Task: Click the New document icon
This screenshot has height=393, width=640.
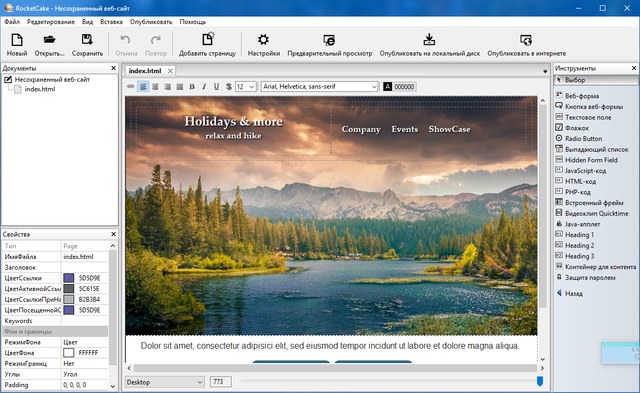Action: click(17, 40)
